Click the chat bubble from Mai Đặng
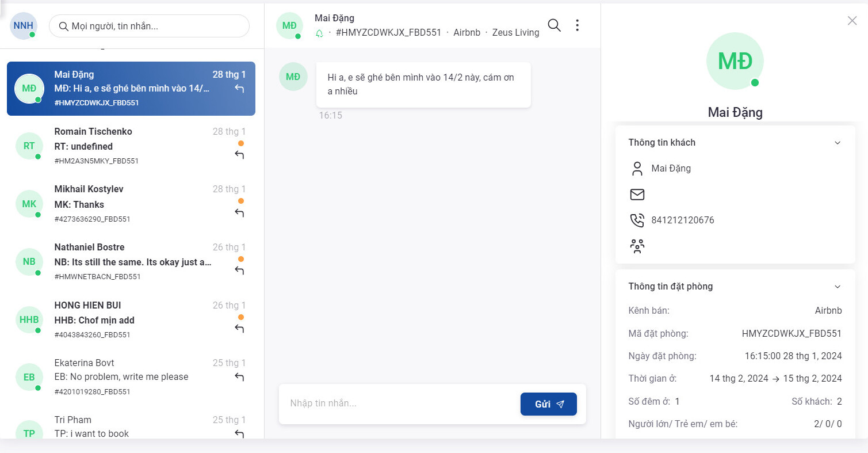The image size is (868, 453). (x=423, y=85)
